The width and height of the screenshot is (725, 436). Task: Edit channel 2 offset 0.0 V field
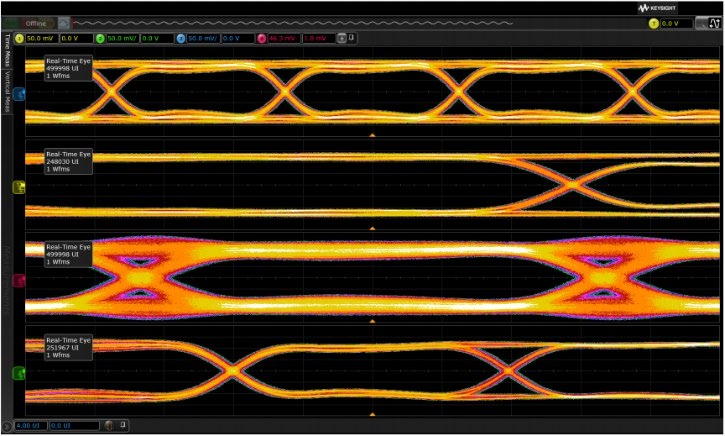click(x=157, y=38)
